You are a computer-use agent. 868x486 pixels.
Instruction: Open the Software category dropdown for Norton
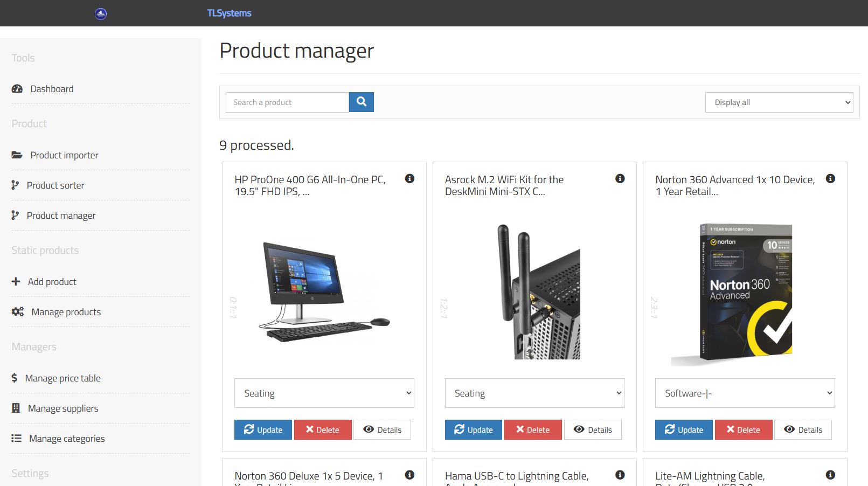pos(745,393)
